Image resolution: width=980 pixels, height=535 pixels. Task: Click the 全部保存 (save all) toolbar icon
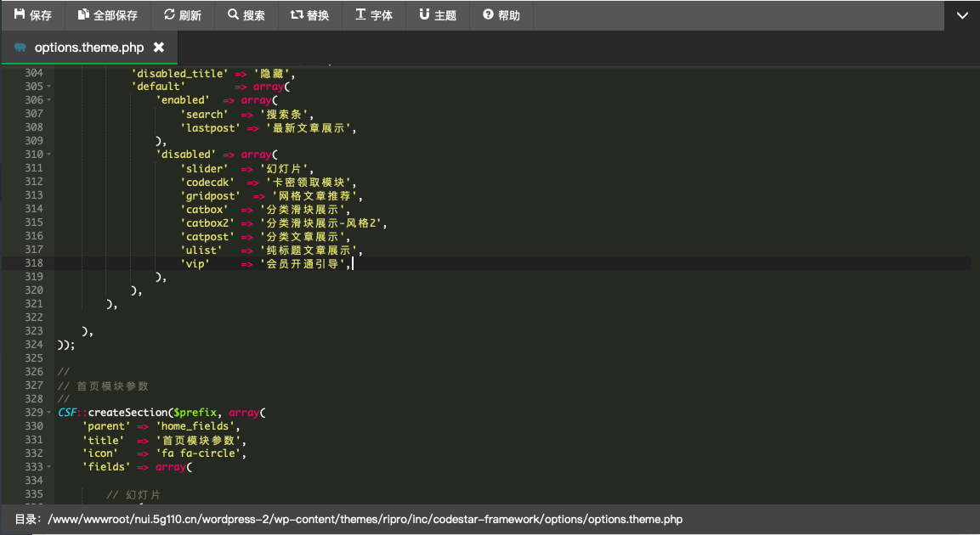pyautogui.click(x=83, y=15)
